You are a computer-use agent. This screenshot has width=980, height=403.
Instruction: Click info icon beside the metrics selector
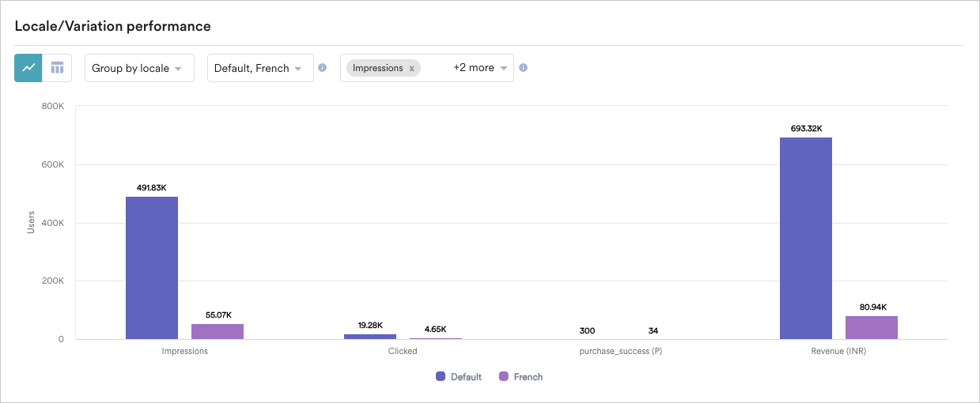tap(523, 68)
